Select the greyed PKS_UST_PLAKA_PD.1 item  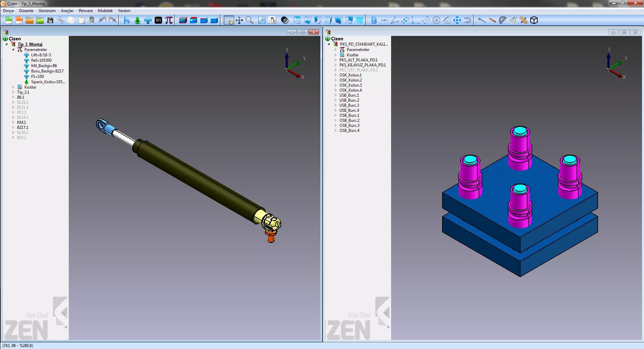click(359, 70)
